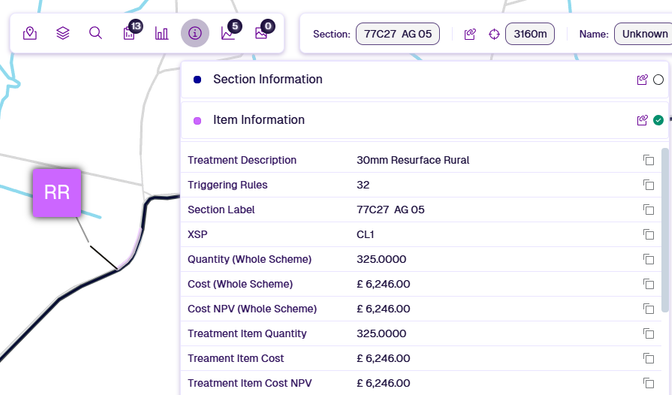
Task: Expand the Section Information header
Action: (425, 79)
